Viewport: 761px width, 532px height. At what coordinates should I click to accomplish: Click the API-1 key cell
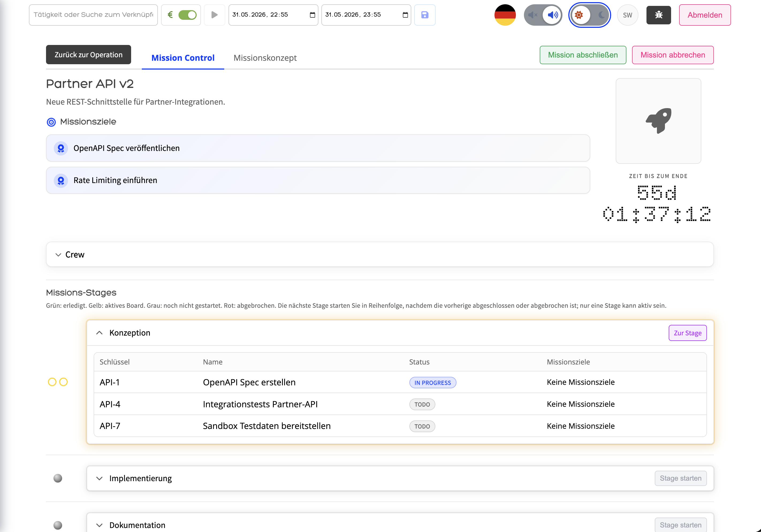(x=110, y=382)
